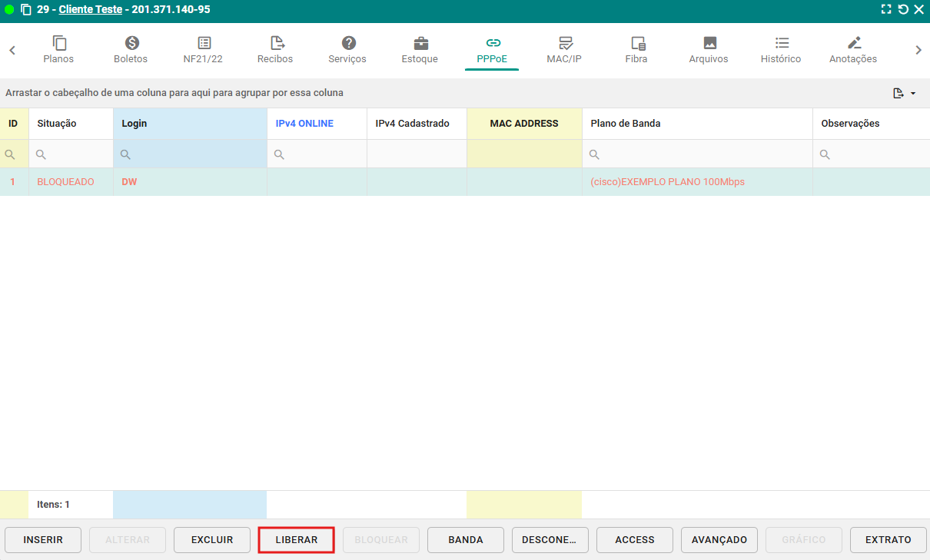Switch to the MAC/IP tab
This screenshot has width=930, height=560.
(564, 50)
